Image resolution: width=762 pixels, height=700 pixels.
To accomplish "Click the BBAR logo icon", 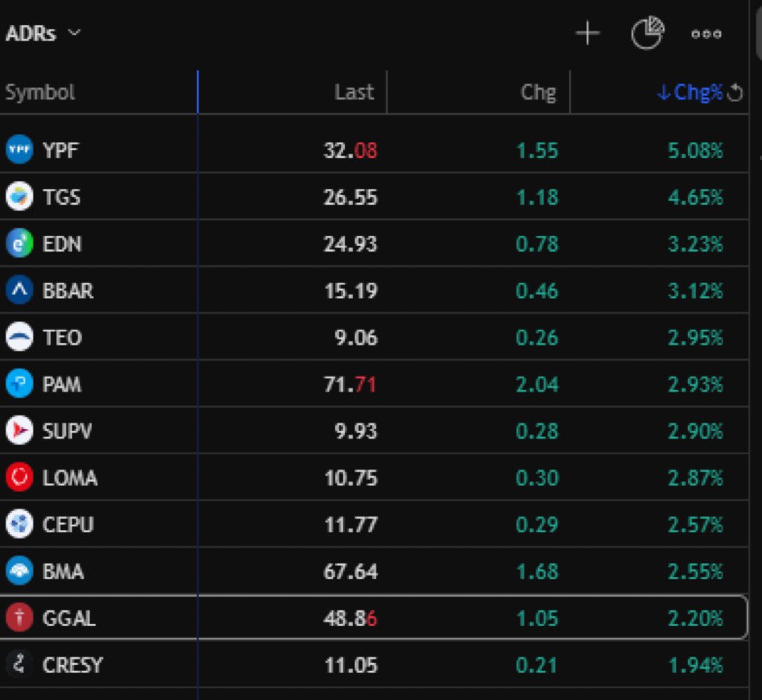I will pos(20,290).
